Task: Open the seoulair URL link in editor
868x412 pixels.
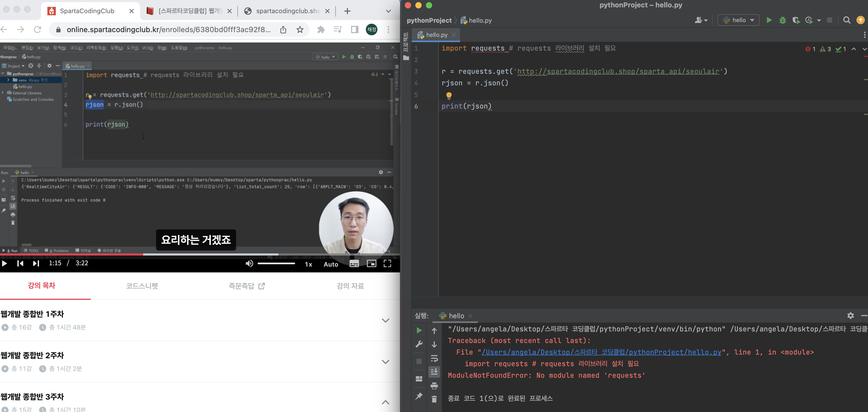Action: 618,71
